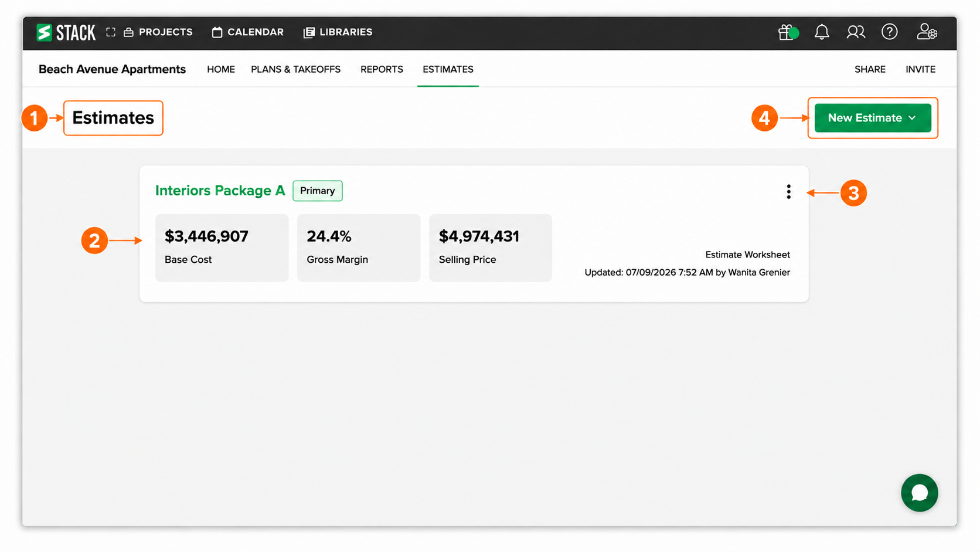Open the Interiors Package A estimate
Viewport: 980px width, 552px height.
click(220, 191)
